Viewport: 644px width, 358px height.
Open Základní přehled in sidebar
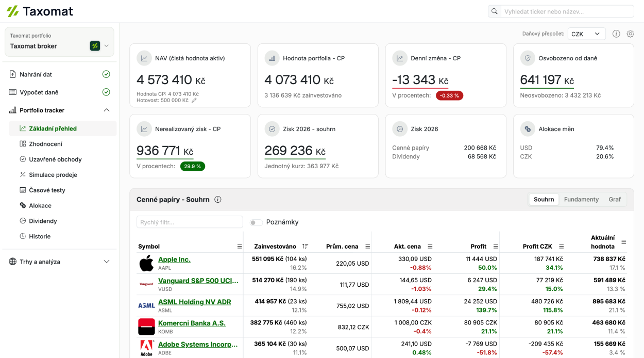click(x=63, y=128)
